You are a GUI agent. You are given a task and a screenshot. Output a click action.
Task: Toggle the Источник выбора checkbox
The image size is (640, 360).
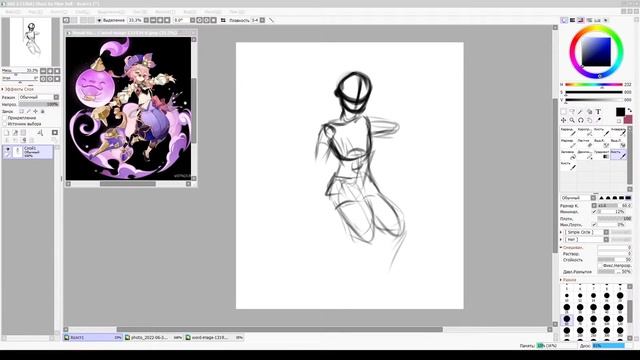[x=4, y=124]
